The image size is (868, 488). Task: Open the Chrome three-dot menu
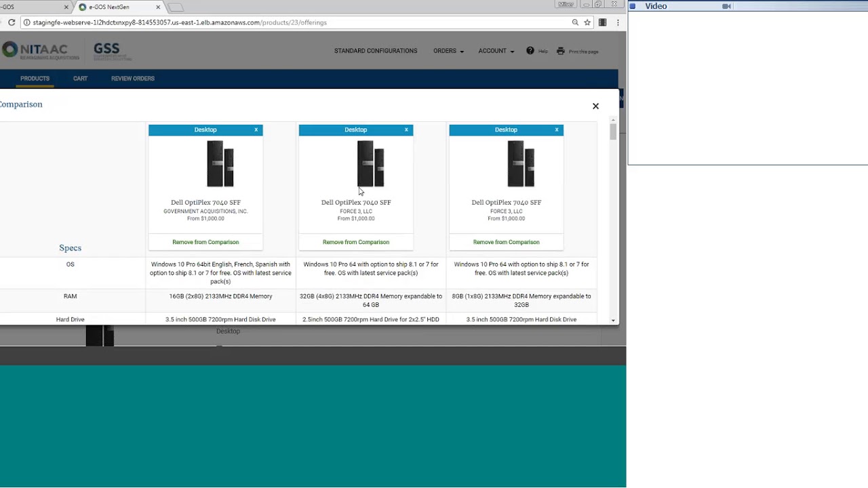coord(618,22)
